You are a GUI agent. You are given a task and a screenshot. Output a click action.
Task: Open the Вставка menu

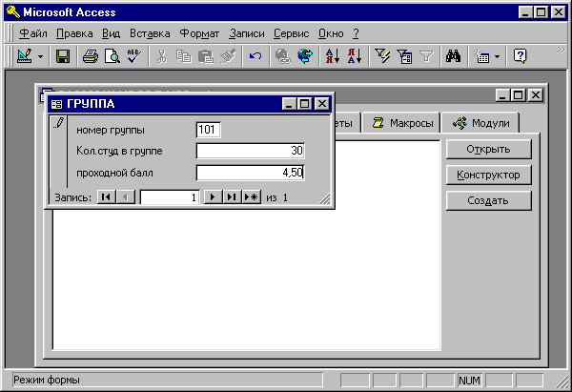150,33
